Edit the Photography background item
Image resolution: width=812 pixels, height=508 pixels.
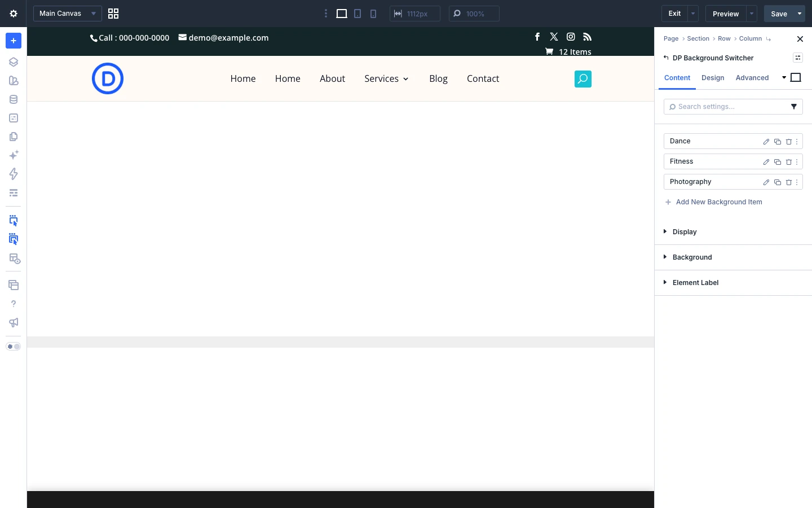coord(766,182)
